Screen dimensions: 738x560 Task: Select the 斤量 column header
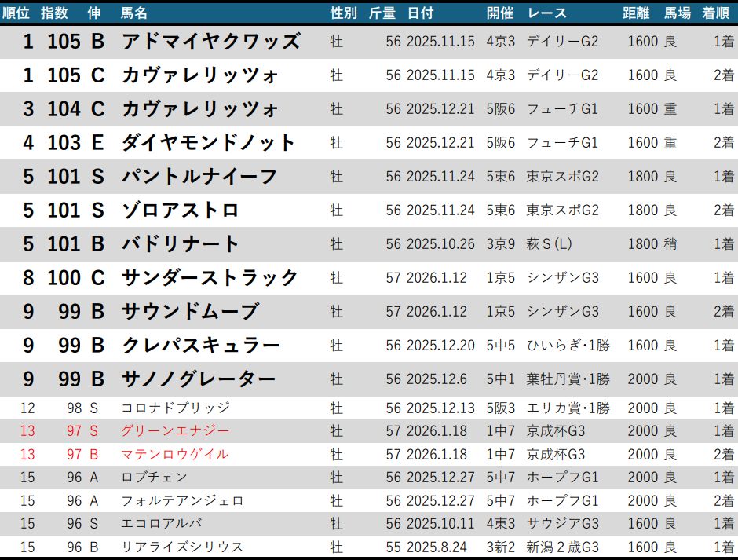(382, 13)
